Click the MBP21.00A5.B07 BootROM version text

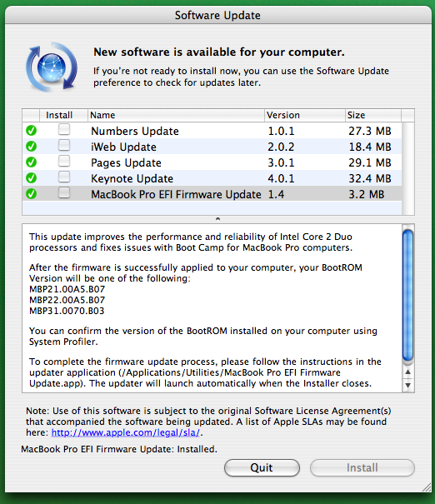click(67, 289)
